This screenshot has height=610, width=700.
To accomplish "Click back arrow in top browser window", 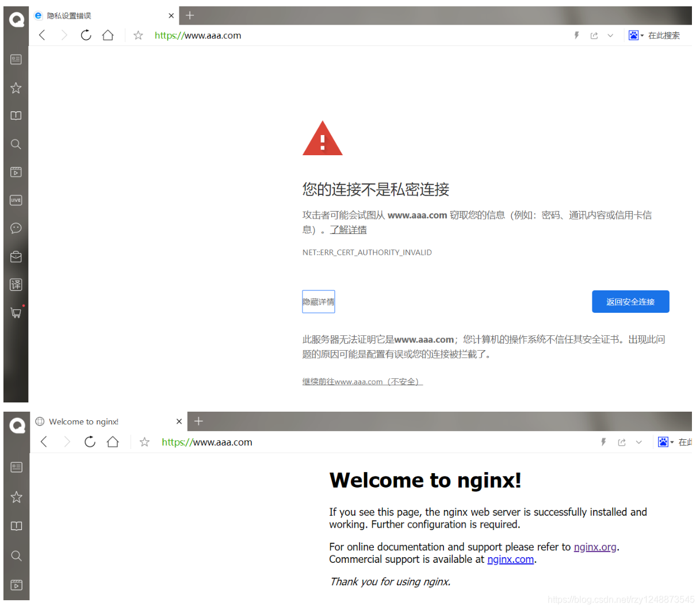I will tap(42, 35).
